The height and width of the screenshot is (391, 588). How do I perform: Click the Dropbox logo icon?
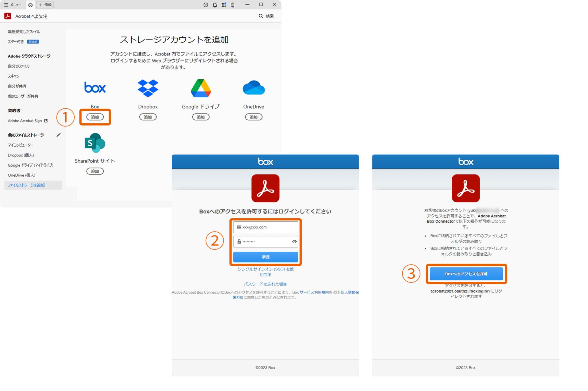tap(148, 88)
